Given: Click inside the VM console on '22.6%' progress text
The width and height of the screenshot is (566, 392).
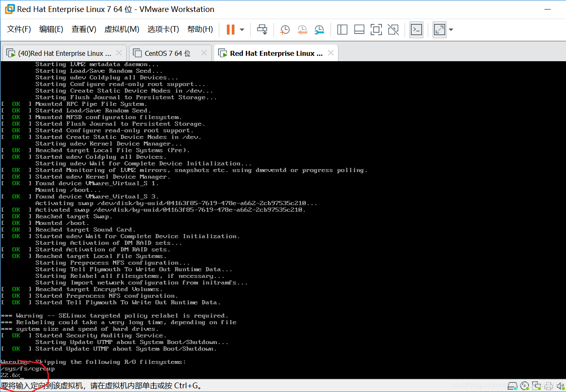Looking at the screenshot, I should [x=10, y=375].
